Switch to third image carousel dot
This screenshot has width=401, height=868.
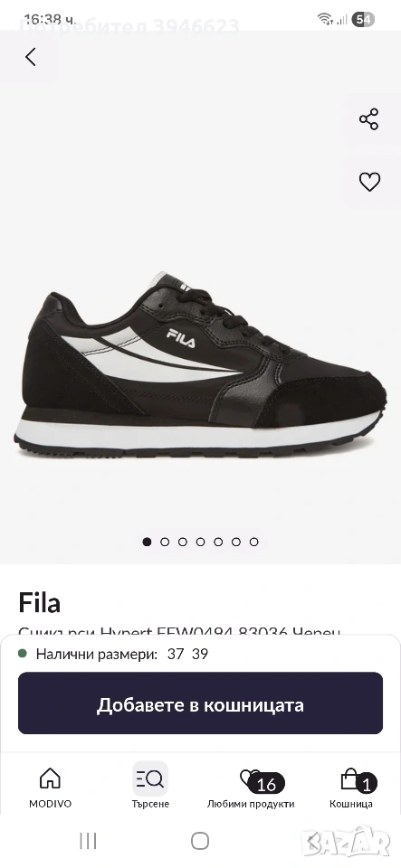point(182,542)
